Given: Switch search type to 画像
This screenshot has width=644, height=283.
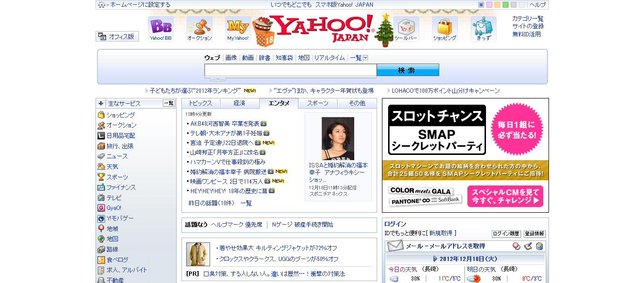Looking at the screenshot, I should coord(231,58).
